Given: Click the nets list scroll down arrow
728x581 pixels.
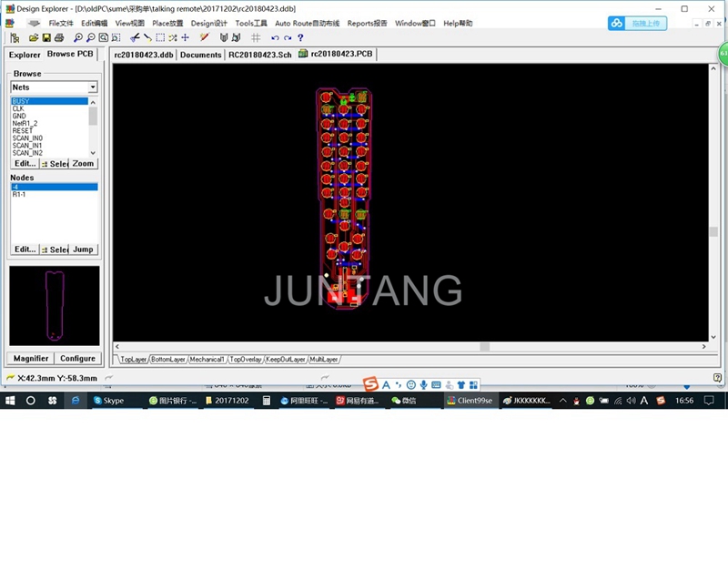Looking at the screenshot, I should pos(93,153).
